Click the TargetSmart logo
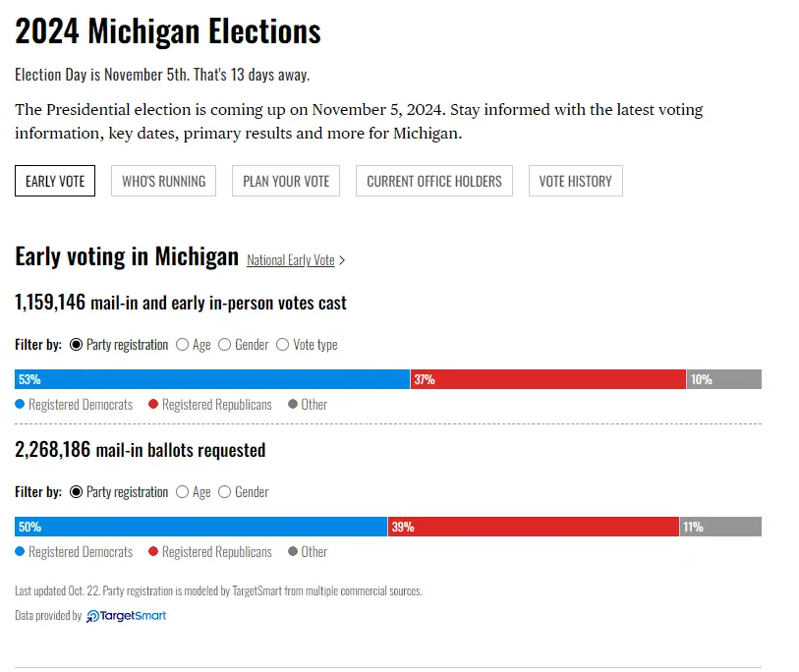 click(x=127, y=616)
